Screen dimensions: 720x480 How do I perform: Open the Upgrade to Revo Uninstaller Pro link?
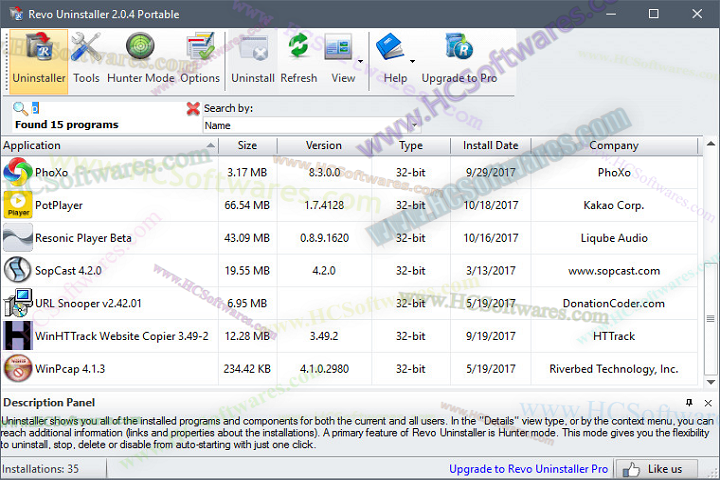528,469
